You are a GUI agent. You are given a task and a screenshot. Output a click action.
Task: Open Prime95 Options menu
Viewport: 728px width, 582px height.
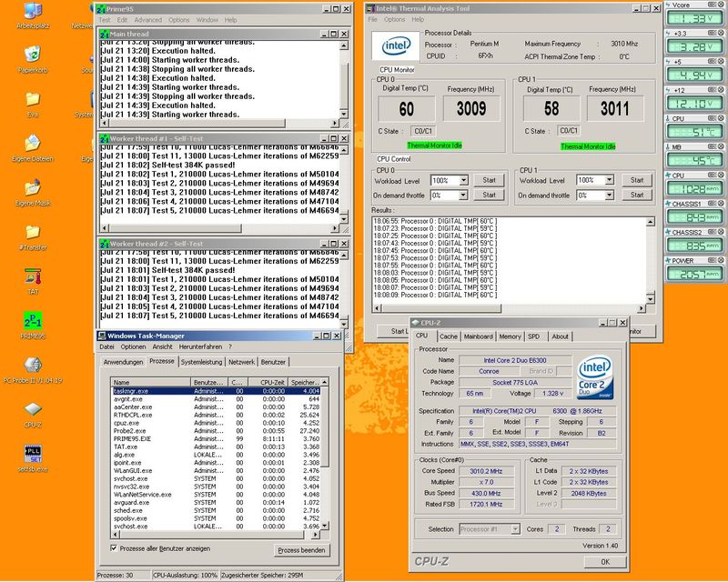pyautogui.click(x=178, y=20)
